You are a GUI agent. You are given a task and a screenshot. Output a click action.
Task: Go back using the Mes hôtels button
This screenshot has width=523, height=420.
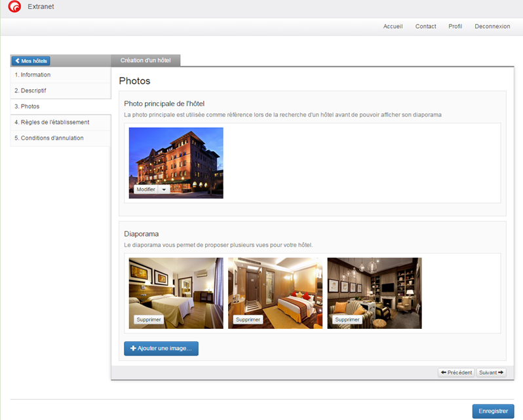[31, 61]
